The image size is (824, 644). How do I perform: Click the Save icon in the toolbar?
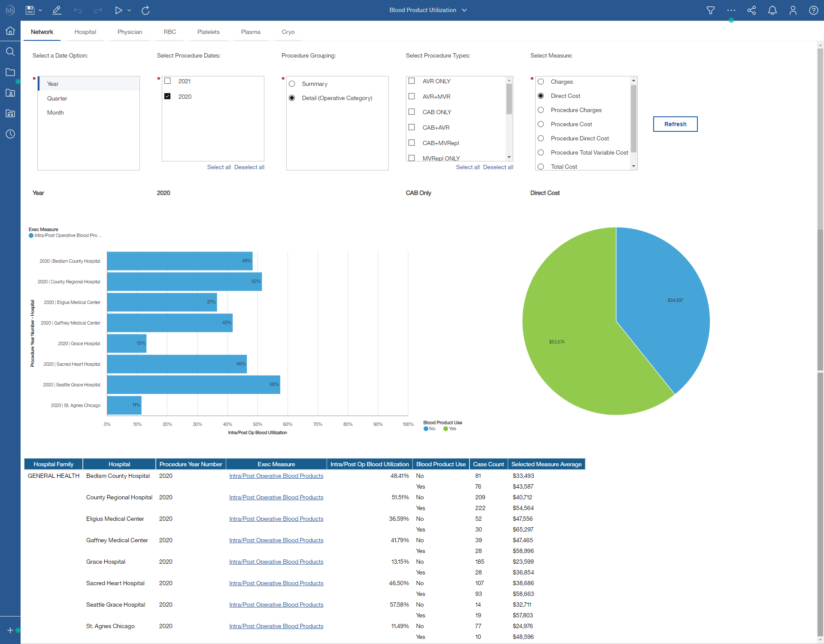point(29,10)
